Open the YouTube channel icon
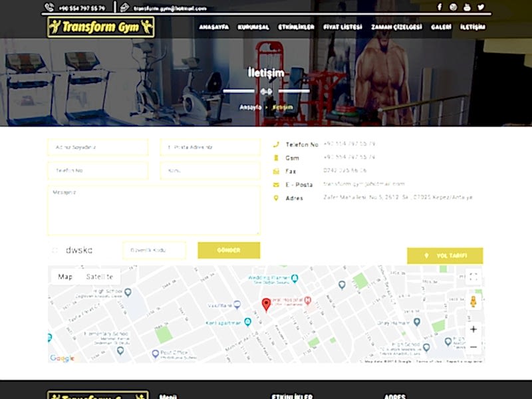Image resolution: width=532 pixels, height=399 pixels. 467,7
